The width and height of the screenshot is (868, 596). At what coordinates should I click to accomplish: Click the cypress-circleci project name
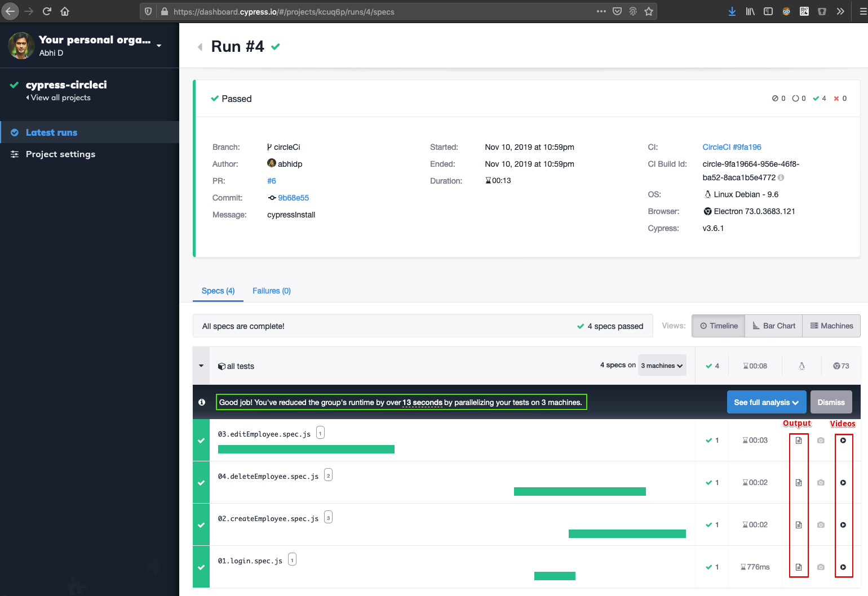click(x=67, y=84)
